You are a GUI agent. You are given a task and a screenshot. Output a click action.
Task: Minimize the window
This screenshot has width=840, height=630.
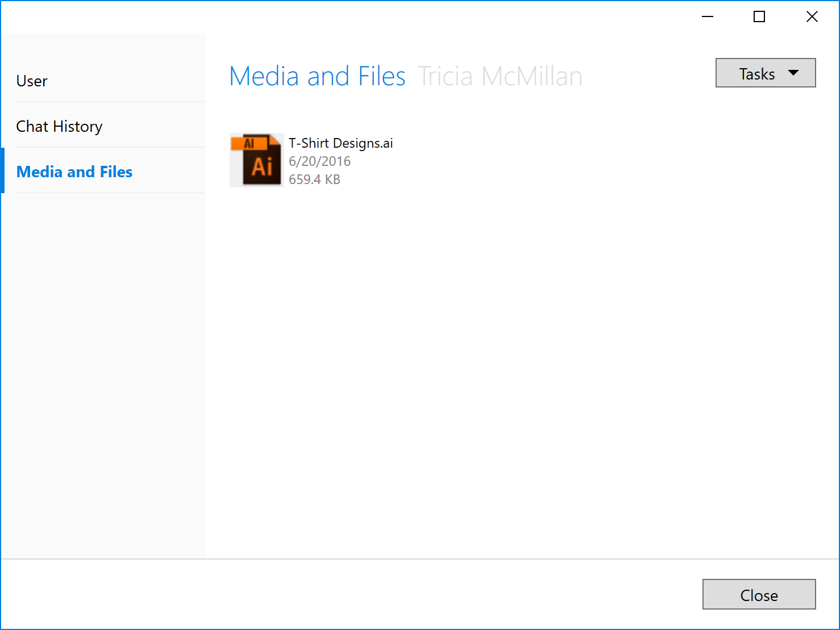(707, 17)
